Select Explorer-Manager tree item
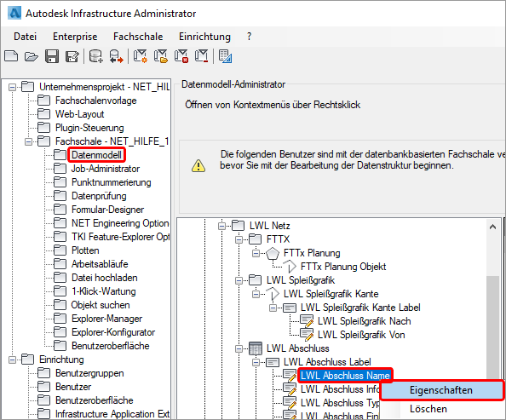This screenshot has width=506, height=420. [106, 319]
